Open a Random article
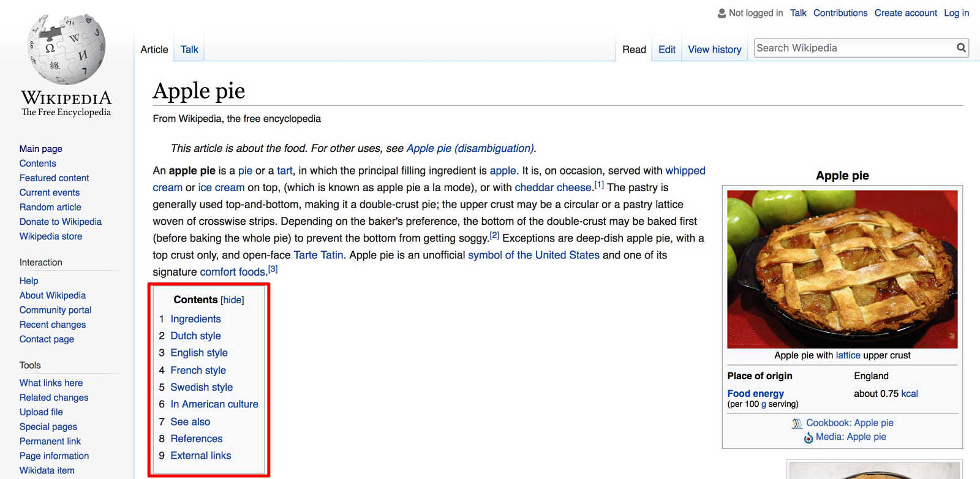 (x=50, y=208)
